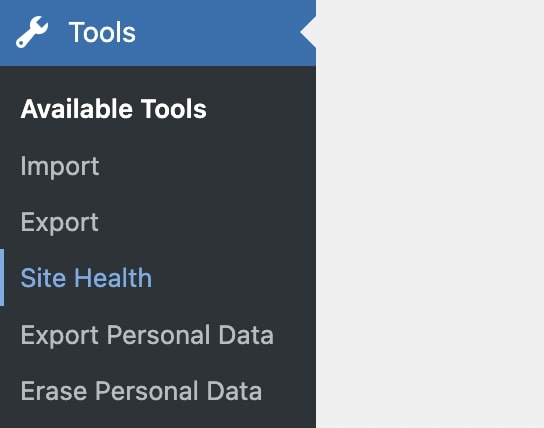Viewport: 544px width, 428px height.
Task: Click dark gap between Tools header and Available Tools
Action: pos(158,80)
